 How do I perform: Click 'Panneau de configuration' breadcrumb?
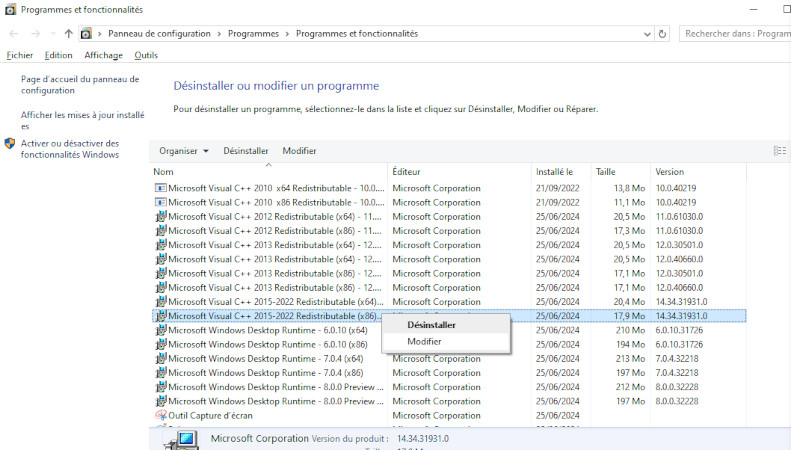(159, 34)
